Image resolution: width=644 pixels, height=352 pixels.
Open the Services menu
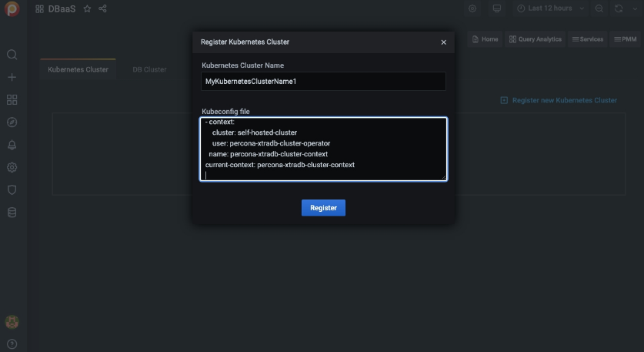click(588, 39)
